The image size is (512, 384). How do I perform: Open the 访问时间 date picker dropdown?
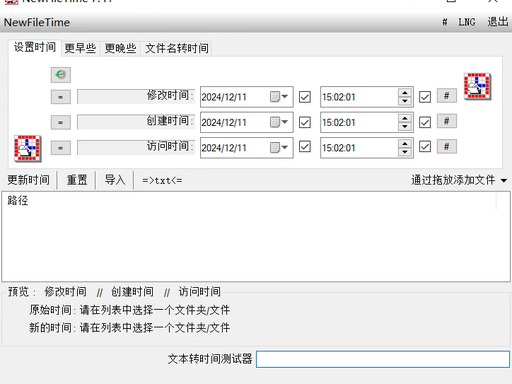(279, 147)
